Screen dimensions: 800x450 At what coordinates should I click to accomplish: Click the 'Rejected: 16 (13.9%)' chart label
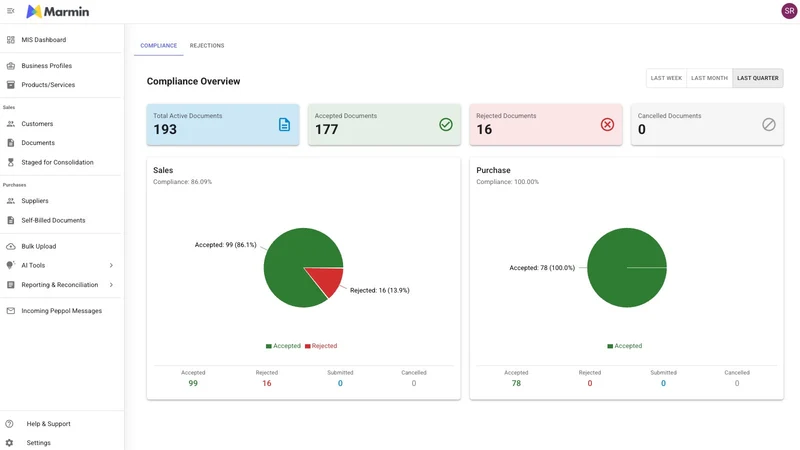pyautogui.click(x=380, y=290)
